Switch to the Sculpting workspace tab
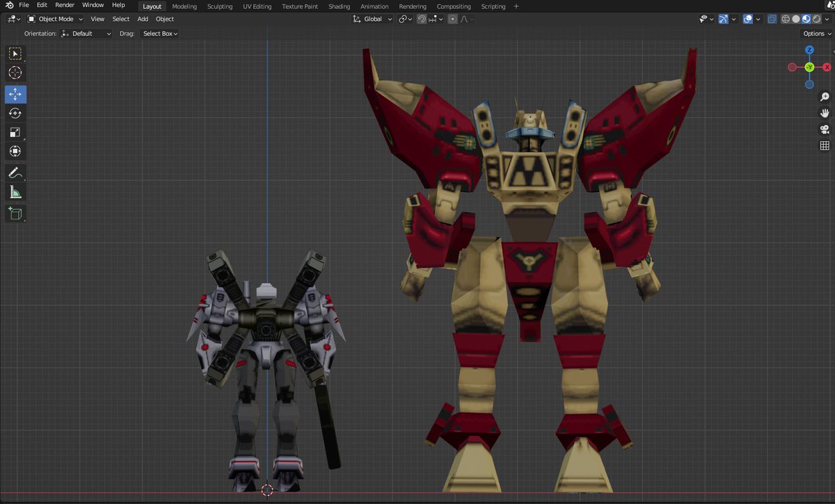 point(220,6)
